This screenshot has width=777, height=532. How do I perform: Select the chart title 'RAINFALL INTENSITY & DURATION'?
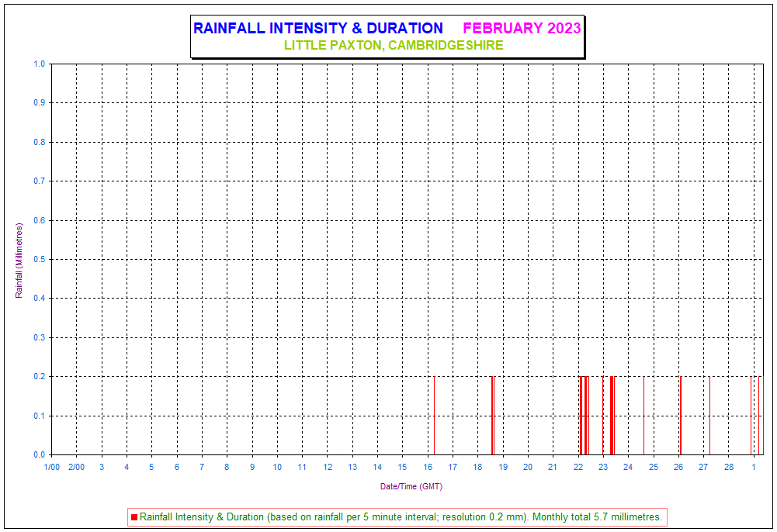[x=318, y=28]
